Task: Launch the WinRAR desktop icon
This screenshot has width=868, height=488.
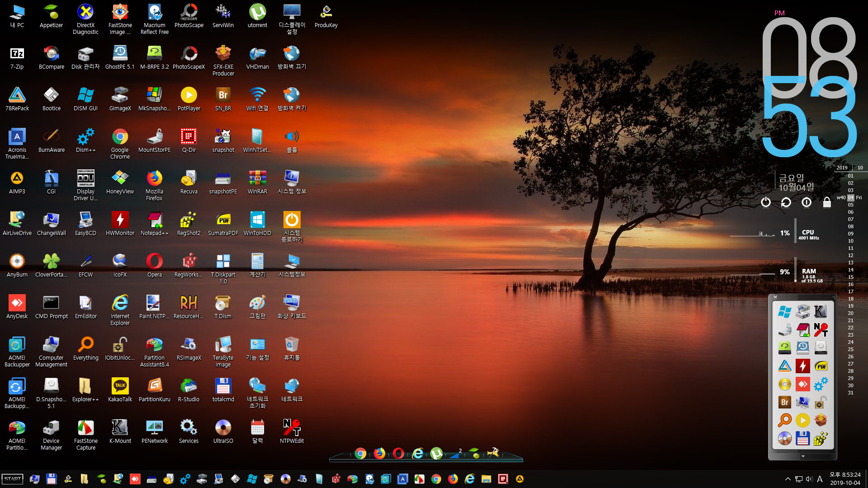Action: pos(258,183)
